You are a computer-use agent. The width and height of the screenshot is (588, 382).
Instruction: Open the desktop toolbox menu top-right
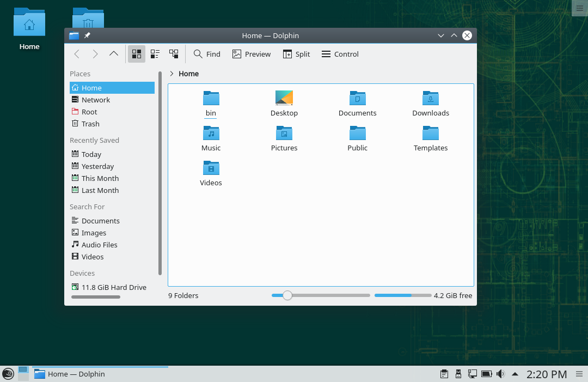580,8
